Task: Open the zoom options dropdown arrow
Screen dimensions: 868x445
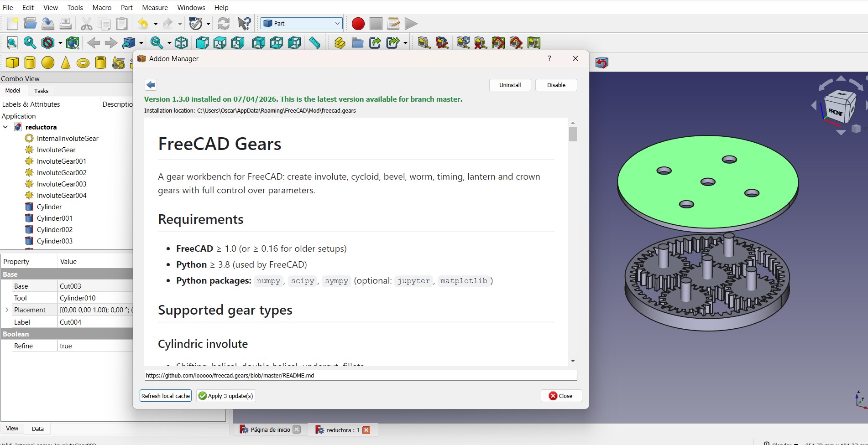Action: tap(169, 43)
